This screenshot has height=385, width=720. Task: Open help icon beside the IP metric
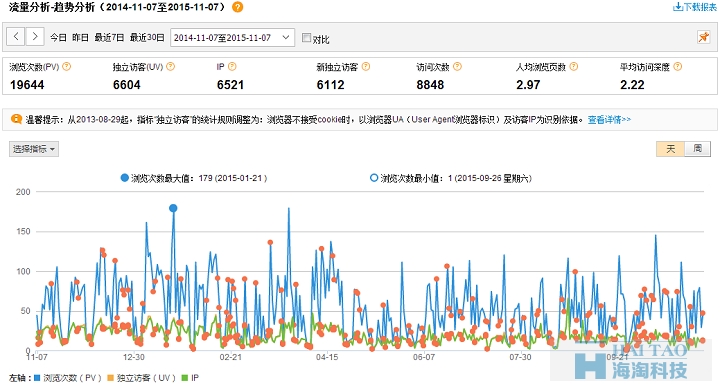(232, 67)
